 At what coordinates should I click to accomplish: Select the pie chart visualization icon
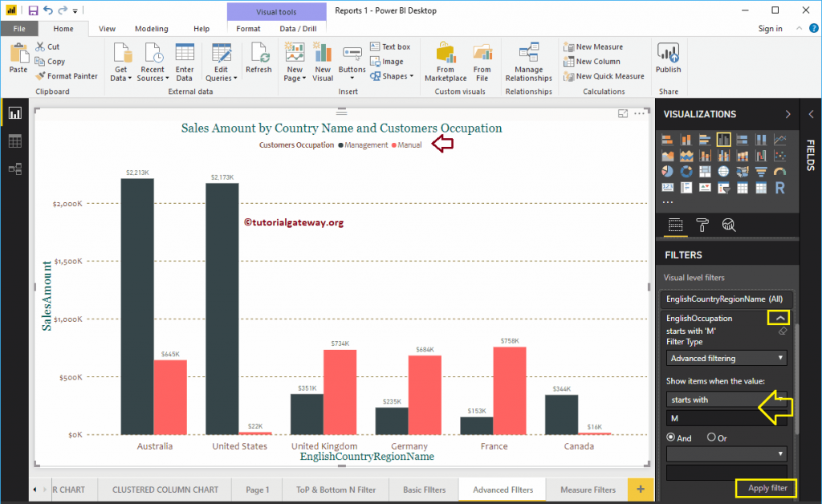coord(667,171)
